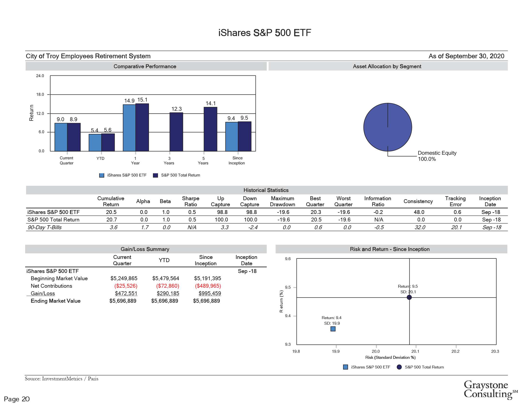Click the Gain/Loss Summary section header
Viewport: 532px width, 411px height.
pos(146,249)
